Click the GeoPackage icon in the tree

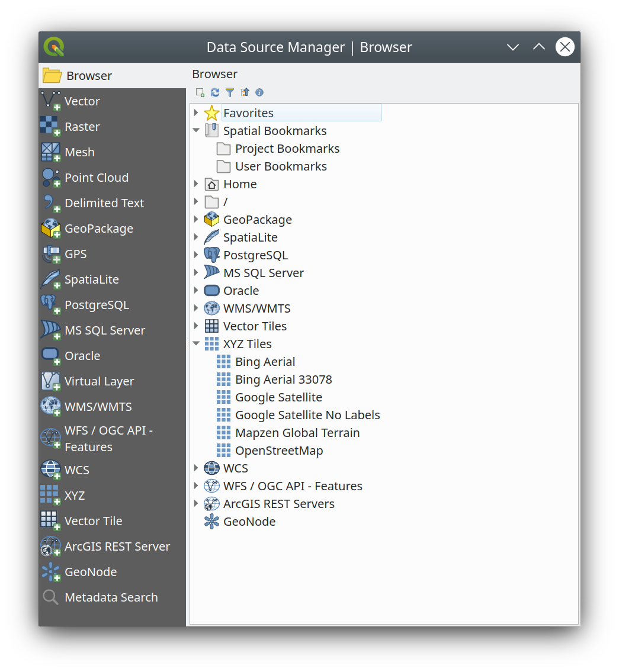pos(211,219)
